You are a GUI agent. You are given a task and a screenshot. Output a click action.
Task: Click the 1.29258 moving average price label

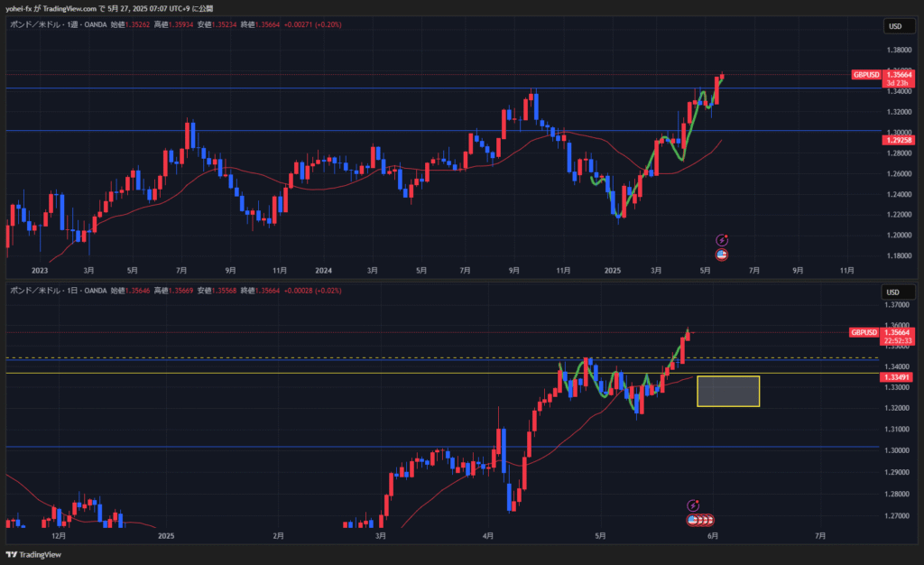click(x=898, y=140)
